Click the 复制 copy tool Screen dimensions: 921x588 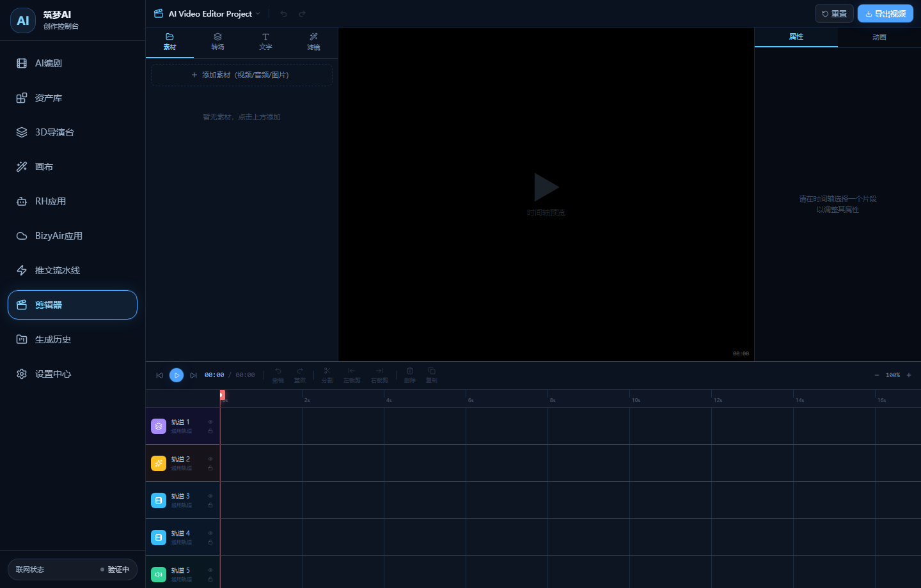432,375
